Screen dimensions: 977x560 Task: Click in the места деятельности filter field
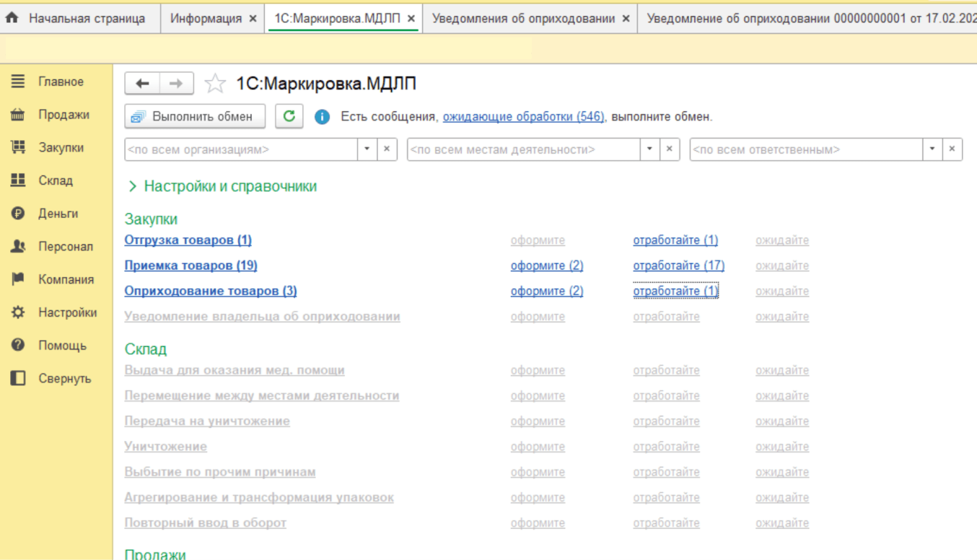[x=525, y=149]
